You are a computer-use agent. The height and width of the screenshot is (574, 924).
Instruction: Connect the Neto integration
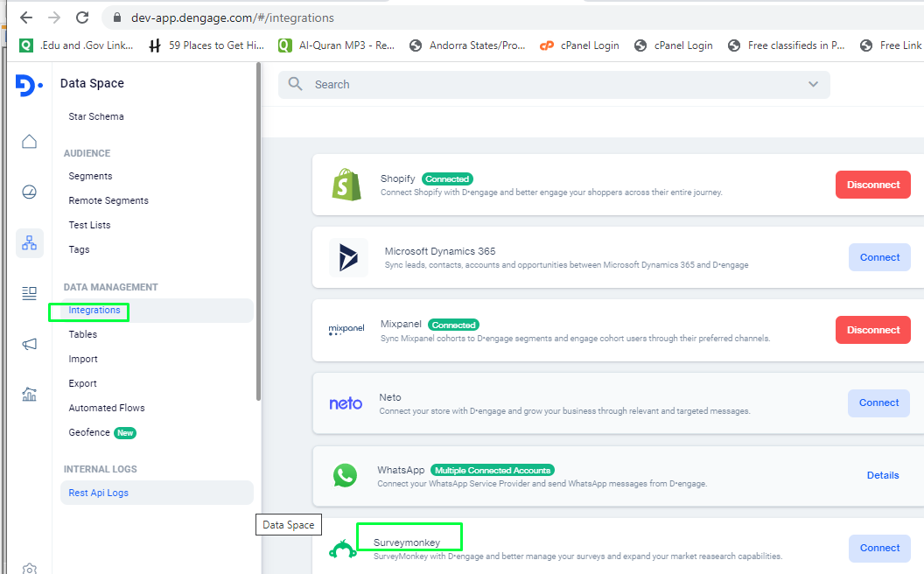point(878,402)
